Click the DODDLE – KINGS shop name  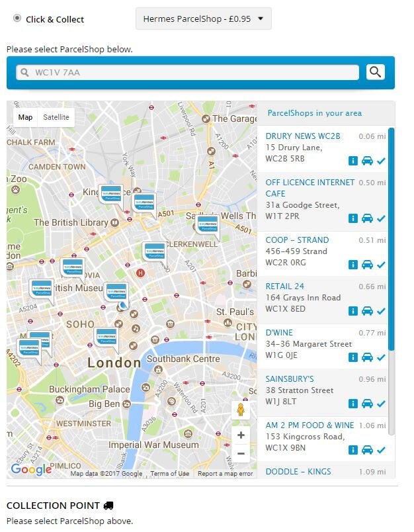[298, 472]
